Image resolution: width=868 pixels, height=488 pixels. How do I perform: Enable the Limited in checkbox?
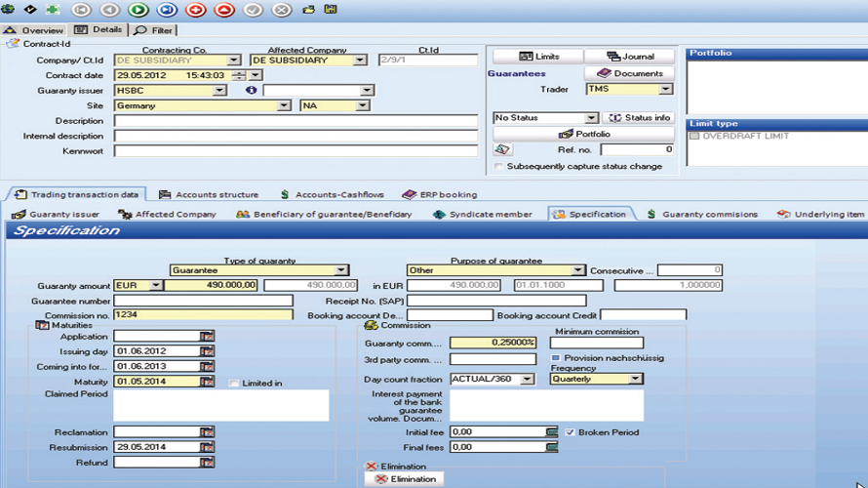click(234, 384)
